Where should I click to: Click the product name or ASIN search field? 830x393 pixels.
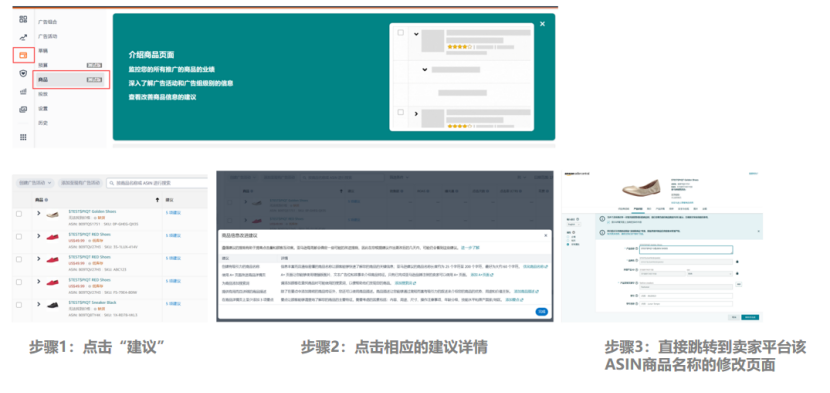157,183
